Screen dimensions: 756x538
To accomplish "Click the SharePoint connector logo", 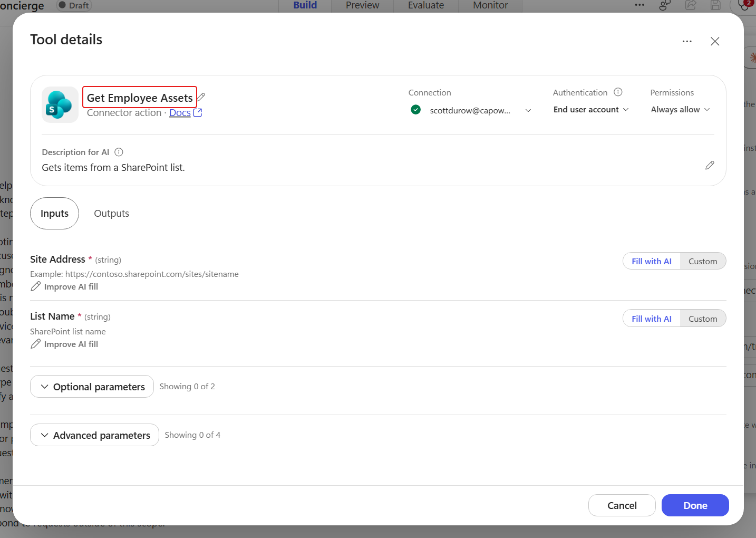I will pyautogui.click(x=60, y=104).
